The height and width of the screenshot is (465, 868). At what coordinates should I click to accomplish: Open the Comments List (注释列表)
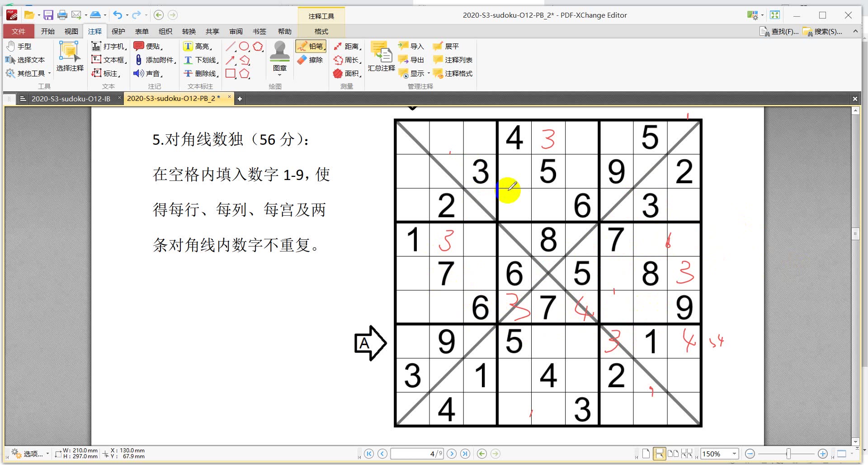point(453,60)
